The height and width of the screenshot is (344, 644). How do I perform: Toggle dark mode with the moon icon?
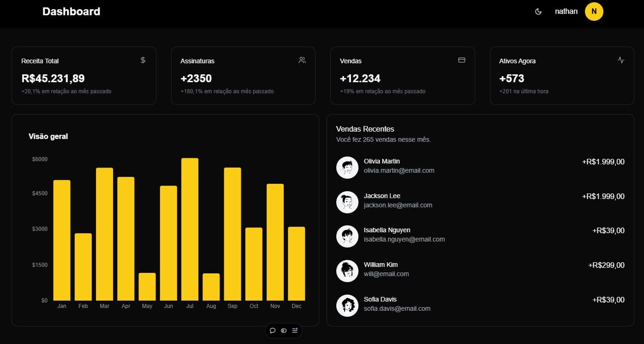538,11
